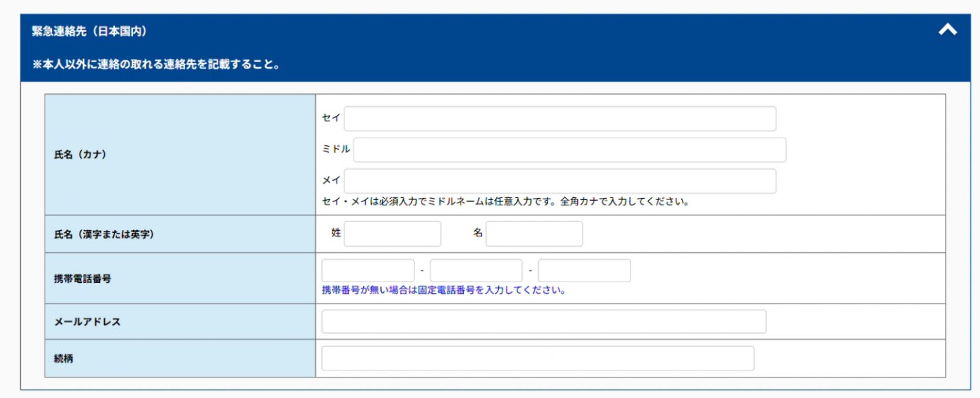The image size is (980, 398).
Task: Select the メイ kana input field
Action: [560, 182]
